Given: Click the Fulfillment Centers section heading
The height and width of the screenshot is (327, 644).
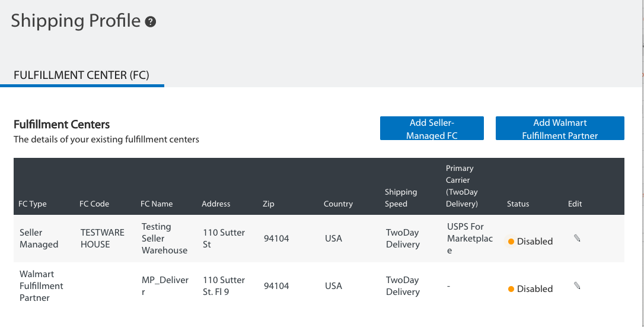Looking at the screenshot, I should point(62,125).
